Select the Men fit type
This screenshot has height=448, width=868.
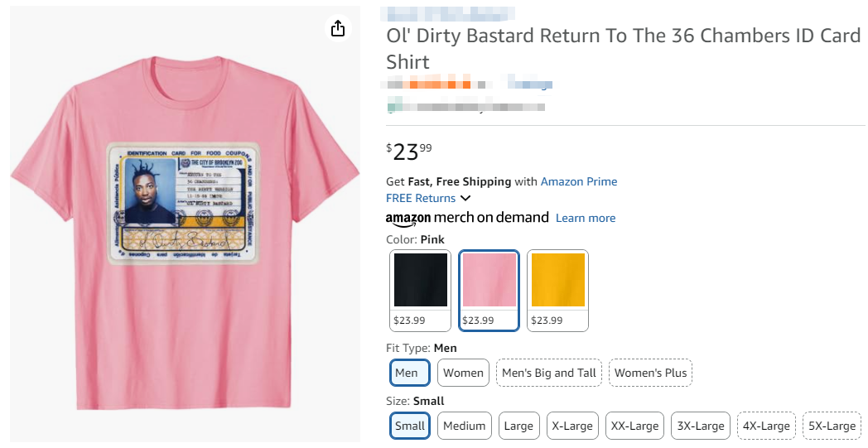[x=409, y=373]
